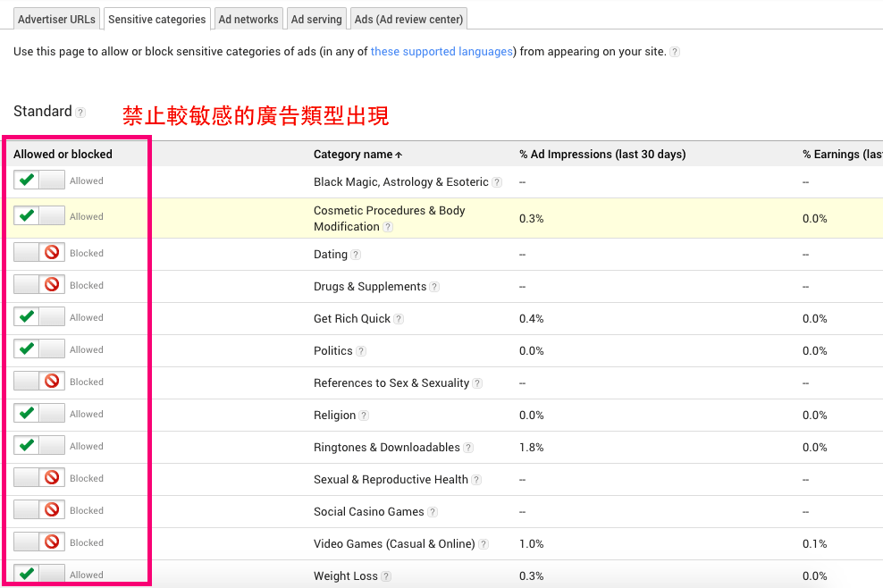Toggle Ringtones & Downloadables switch off
This screenshot has width=883, height=588.
(39, 445)
